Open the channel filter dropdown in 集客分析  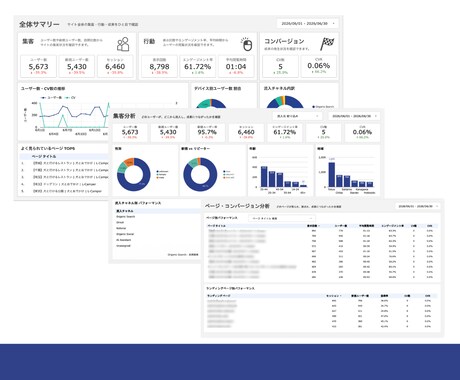coord(297,116)
